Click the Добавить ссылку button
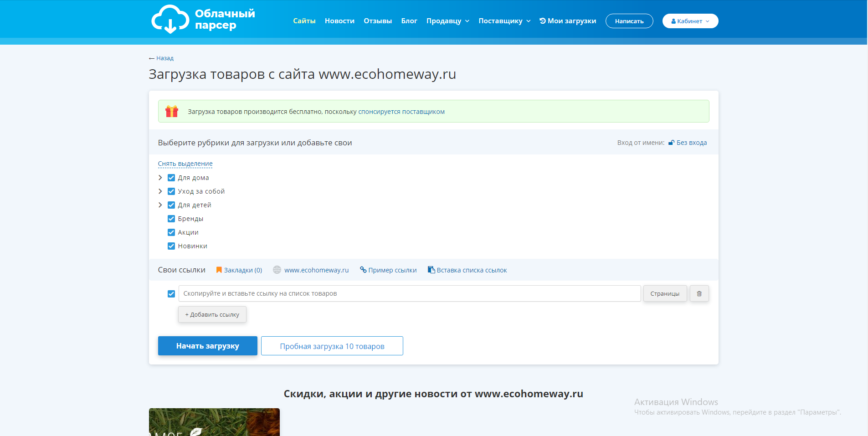 click(x=212, y=314)
